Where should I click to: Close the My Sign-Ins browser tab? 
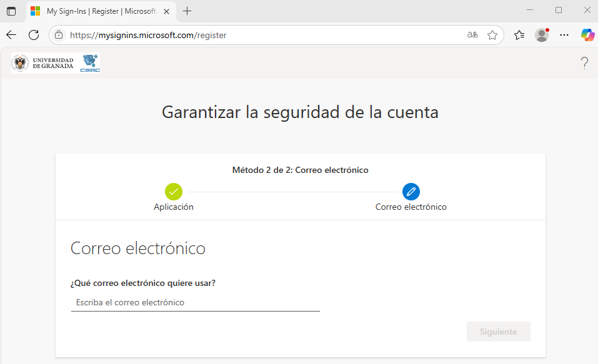coord(166,11)
